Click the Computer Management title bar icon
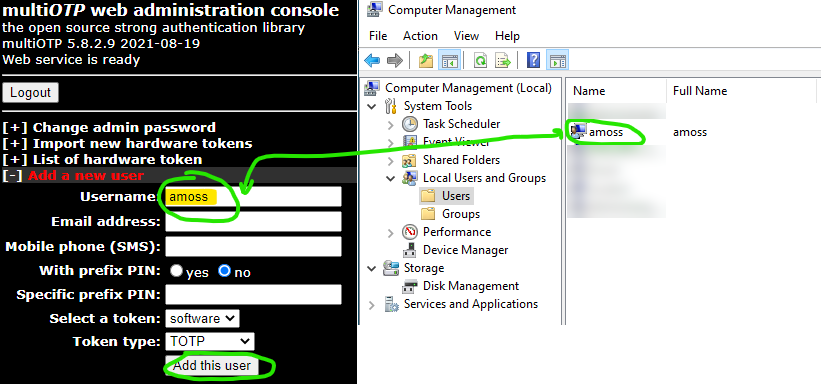Screen dimensions: 822x384 tap(374, 9)
